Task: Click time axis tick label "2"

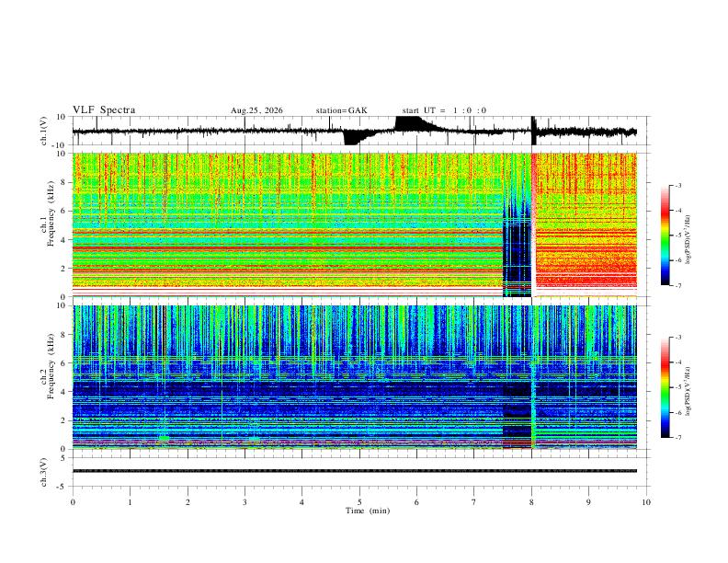Action: click(x=188, y=502)
